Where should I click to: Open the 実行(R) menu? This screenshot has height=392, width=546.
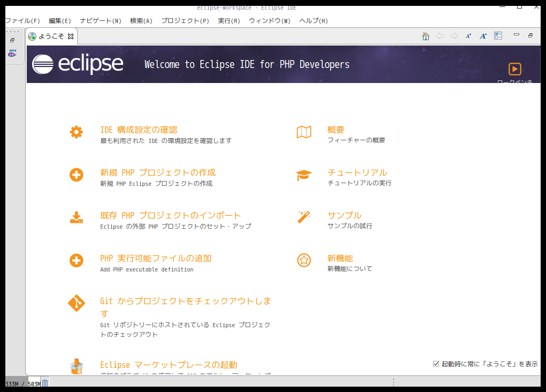pos(229,21)
